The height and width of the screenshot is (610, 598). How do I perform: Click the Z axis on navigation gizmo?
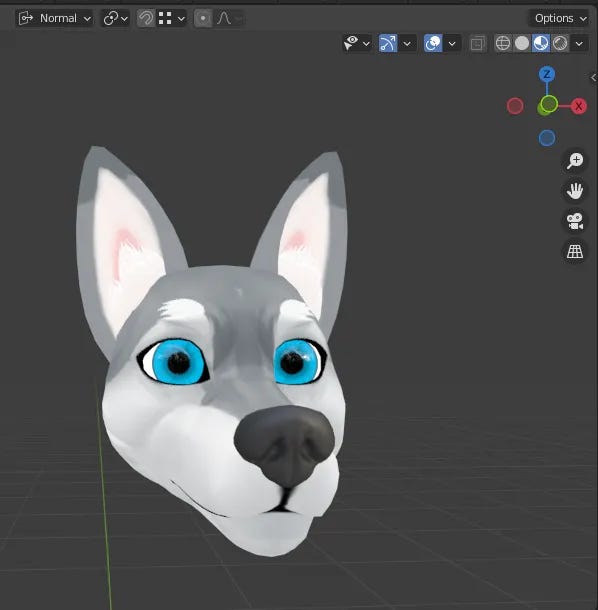[x=547, y=74]
